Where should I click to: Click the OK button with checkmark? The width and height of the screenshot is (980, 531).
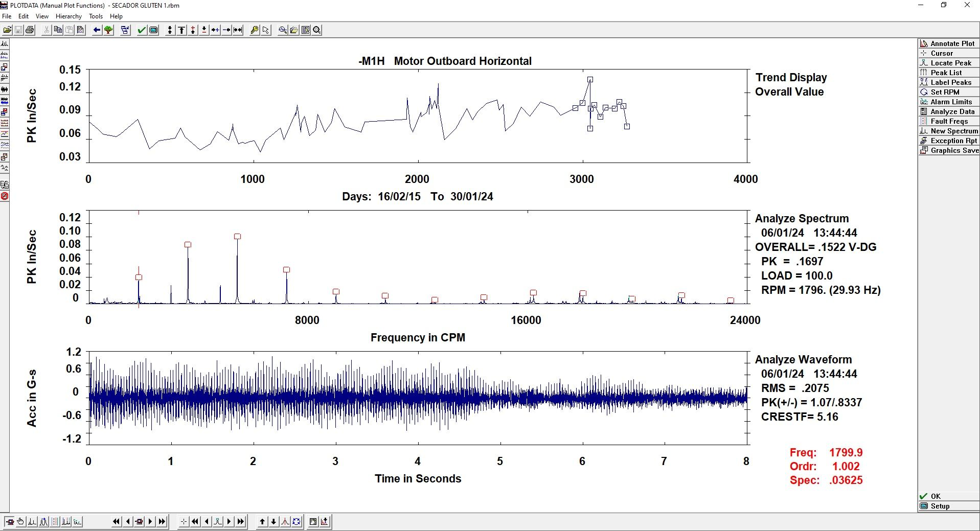point(949,496)
